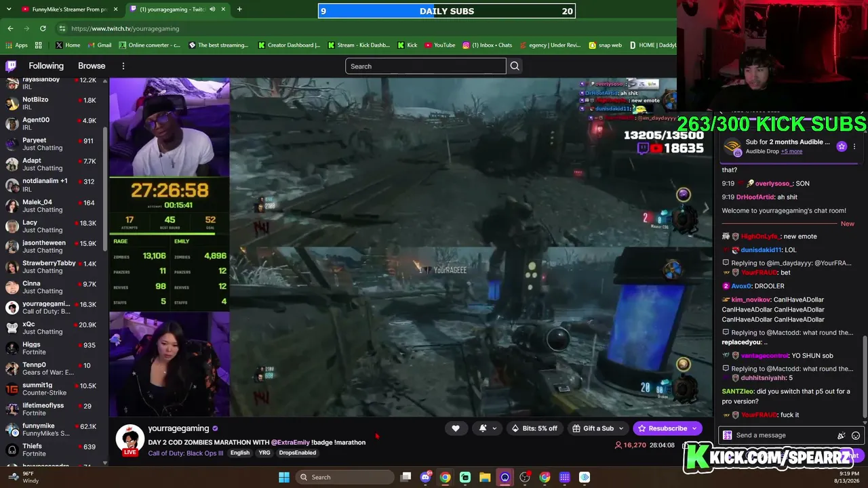Select xQc channel in sidebar
Image resolution: width=868 pixels, height=488 pixels.
pyautogui.click(x=53, y=328)
